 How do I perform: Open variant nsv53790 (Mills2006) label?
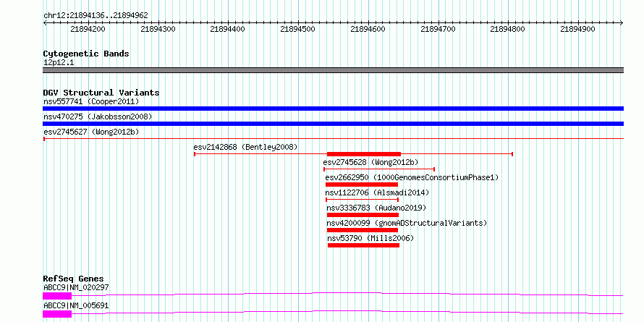click(370, 238)
